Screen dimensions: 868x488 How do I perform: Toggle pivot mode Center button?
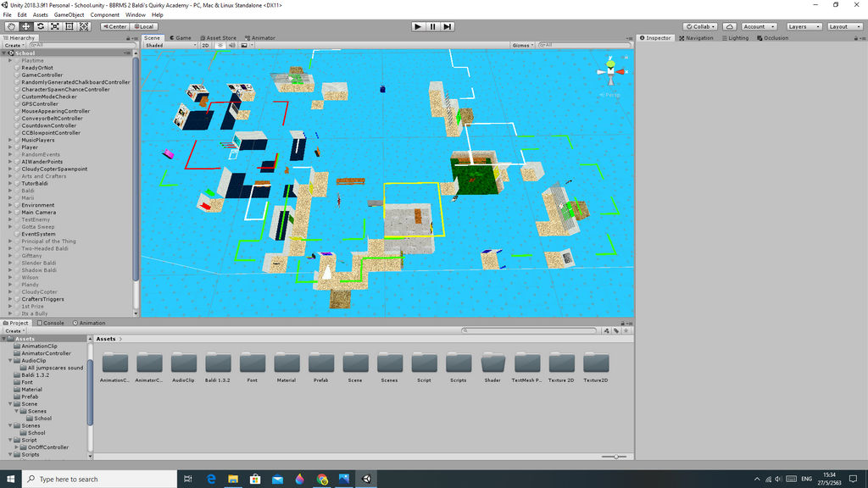click(x=115, y=26)
